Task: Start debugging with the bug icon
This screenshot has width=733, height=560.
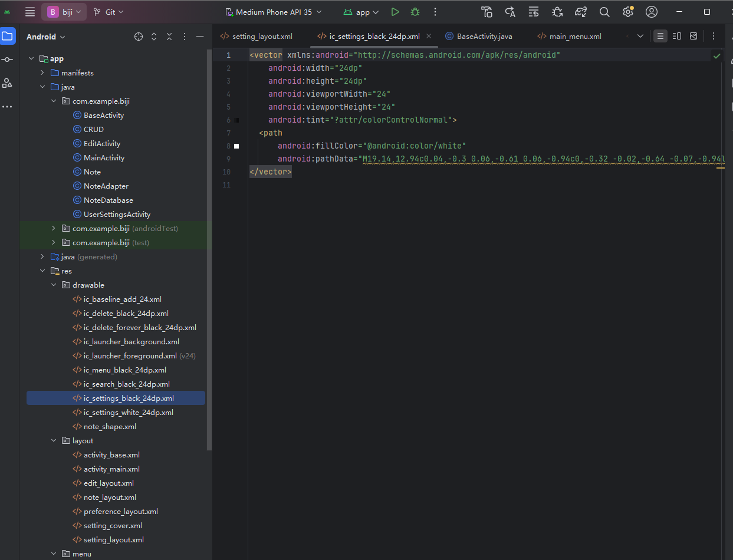Action: pos(415,12)
